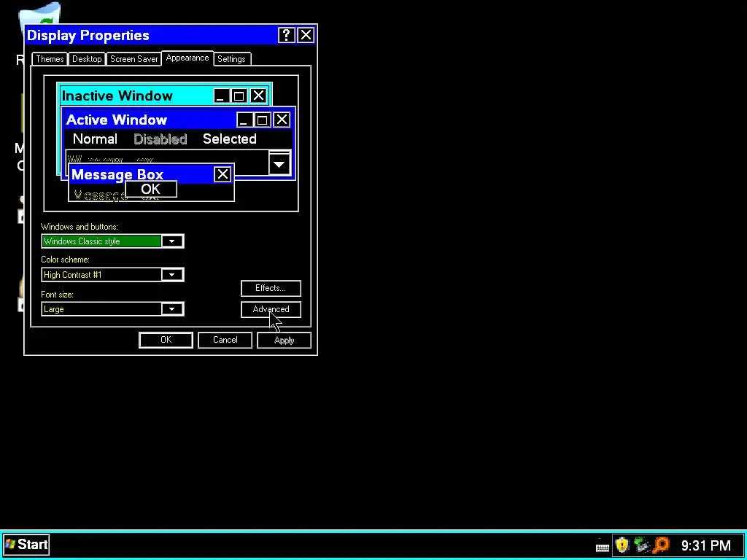Click the Inactive Window preview maximize icon
Image resolution: width=747 pixels, height=560 pixels.
(239, 96)
